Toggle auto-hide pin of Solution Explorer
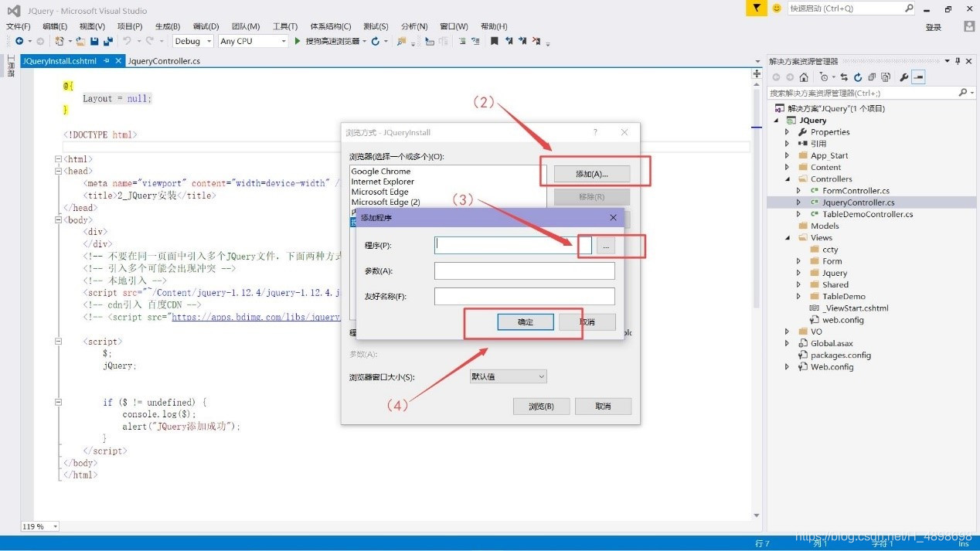 click(x=957, y=61)
